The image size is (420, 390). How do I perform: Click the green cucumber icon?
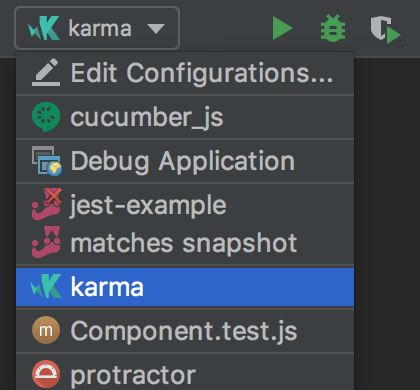pos(46,117)
